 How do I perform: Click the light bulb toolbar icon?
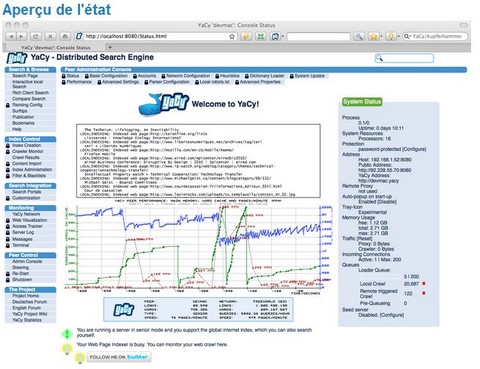tap(391, 36)
